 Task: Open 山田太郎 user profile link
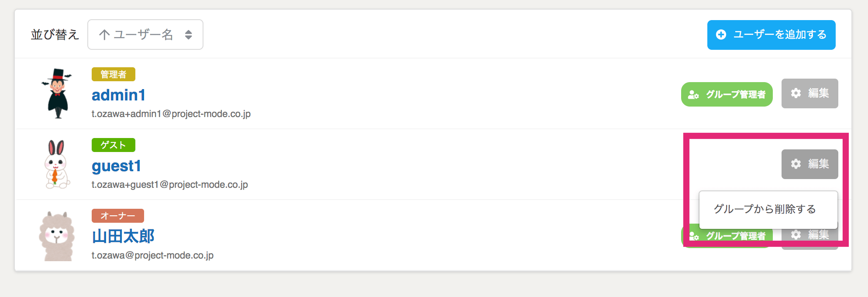(x=123, y=236)
